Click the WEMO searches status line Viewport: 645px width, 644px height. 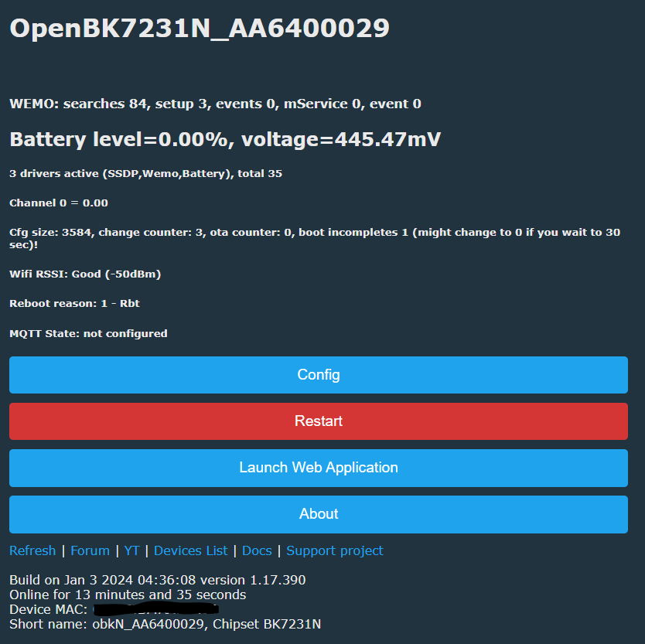pos(215,104)
